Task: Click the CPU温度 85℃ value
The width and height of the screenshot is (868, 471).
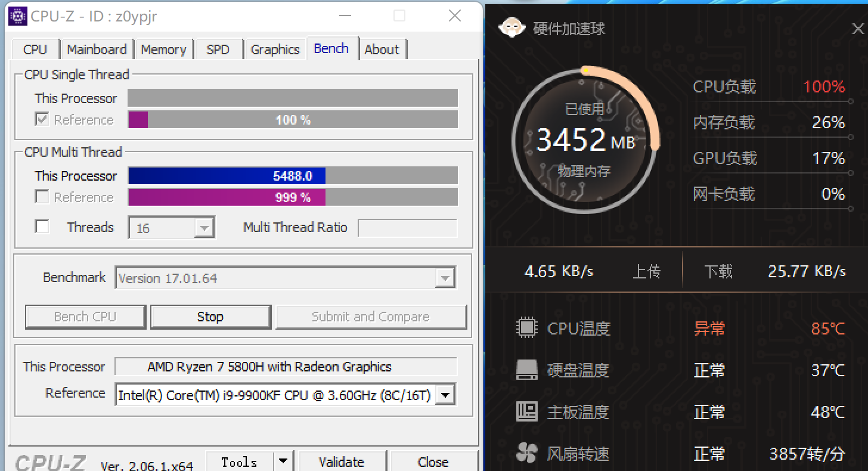Action: click(x=828, y=329)
